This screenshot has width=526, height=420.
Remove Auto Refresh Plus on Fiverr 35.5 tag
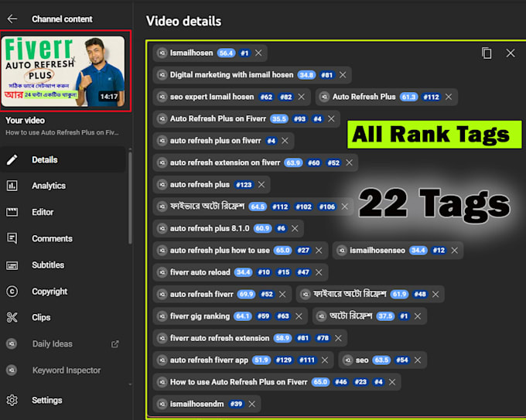331,119
